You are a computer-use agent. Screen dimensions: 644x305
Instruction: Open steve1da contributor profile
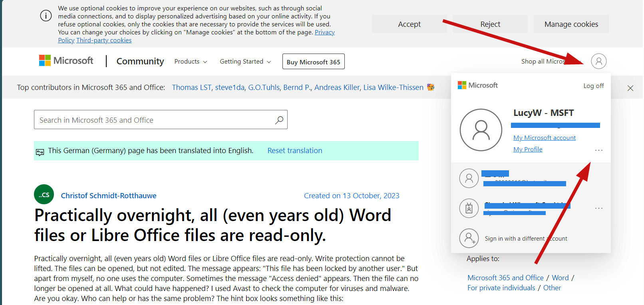tap(230, 88)
